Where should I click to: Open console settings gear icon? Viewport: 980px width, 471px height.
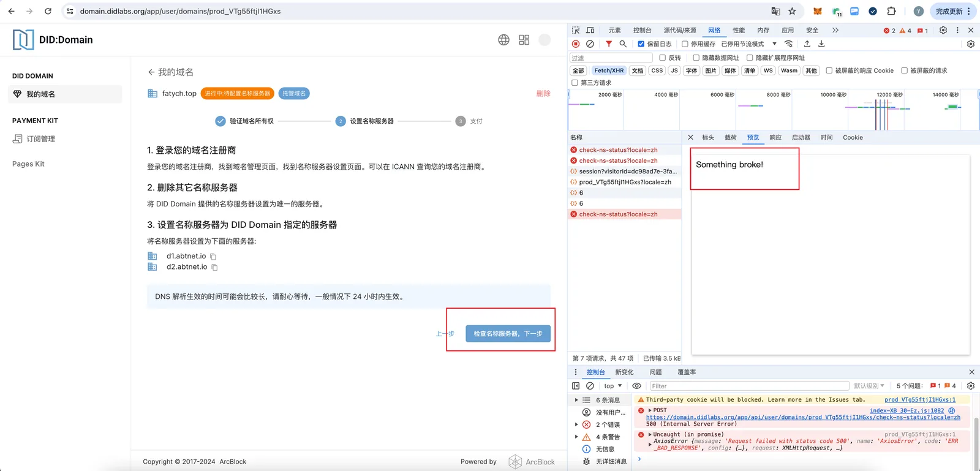pos(971,386)
